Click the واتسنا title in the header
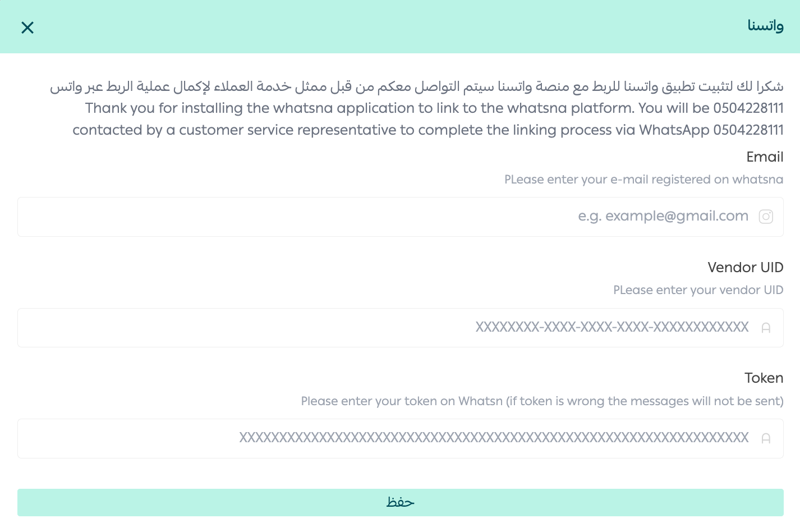800x532 pixels. [765, 26]
